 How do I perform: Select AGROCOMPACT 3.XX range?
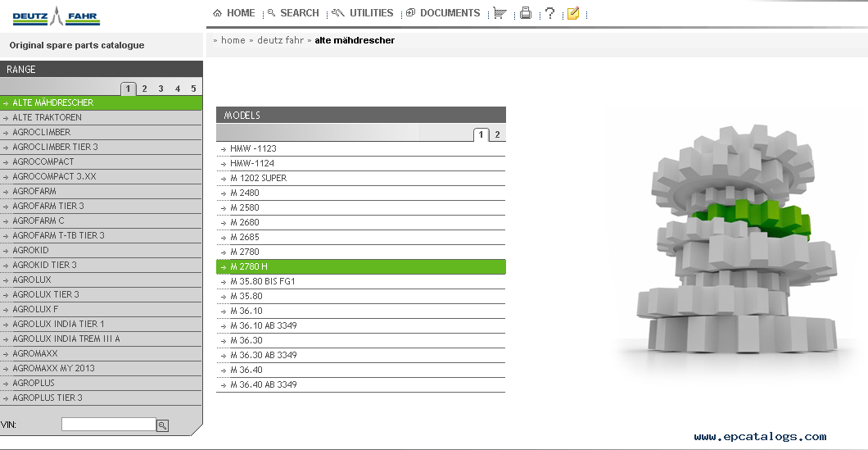point(102,176)
